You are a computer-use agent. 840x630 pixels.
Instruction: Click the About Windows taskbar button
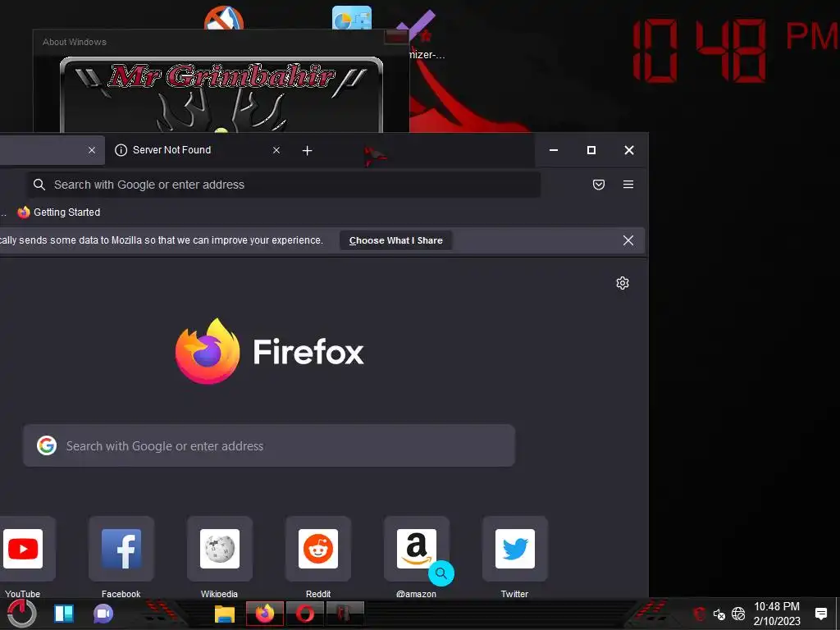click(x=345, y=614)
